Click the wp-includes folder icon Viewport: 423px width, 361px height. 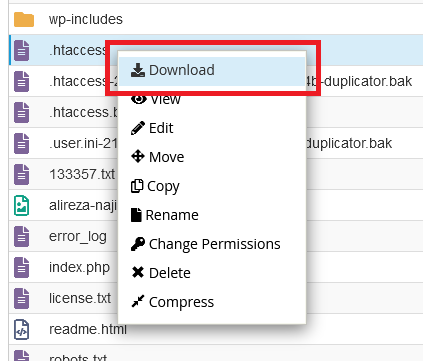(x=24, y=19)
